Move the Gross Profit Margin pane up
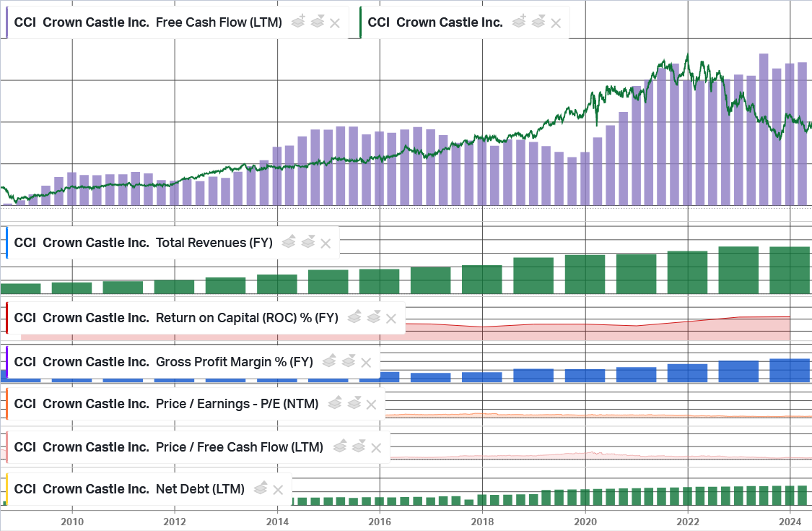The width and height of the screenshot is (812, 531). (329, 361)
